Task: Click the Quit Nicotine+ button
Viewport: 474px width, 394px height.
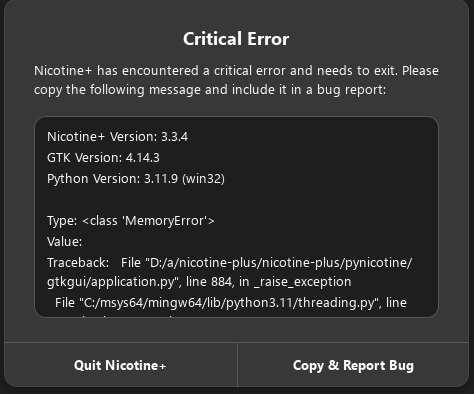Action: coord(120,365)
